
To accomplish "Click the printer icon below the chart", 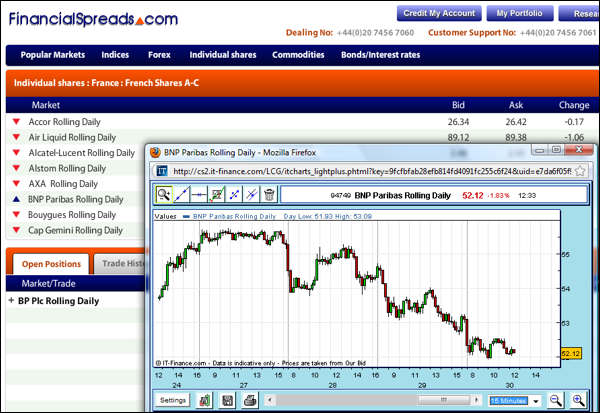I will pyautogui.click(x=250, y=400).
